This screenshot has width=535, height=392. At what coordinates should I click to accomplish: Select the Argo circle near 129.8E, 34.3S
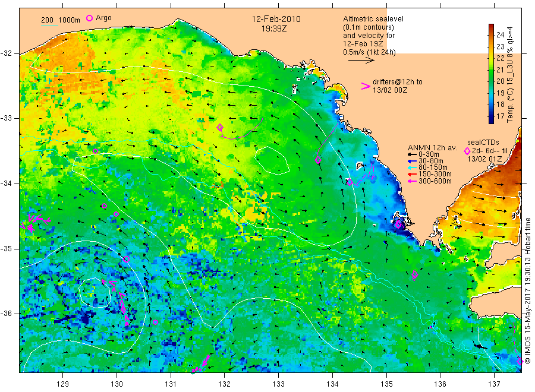tap(105, 206)
